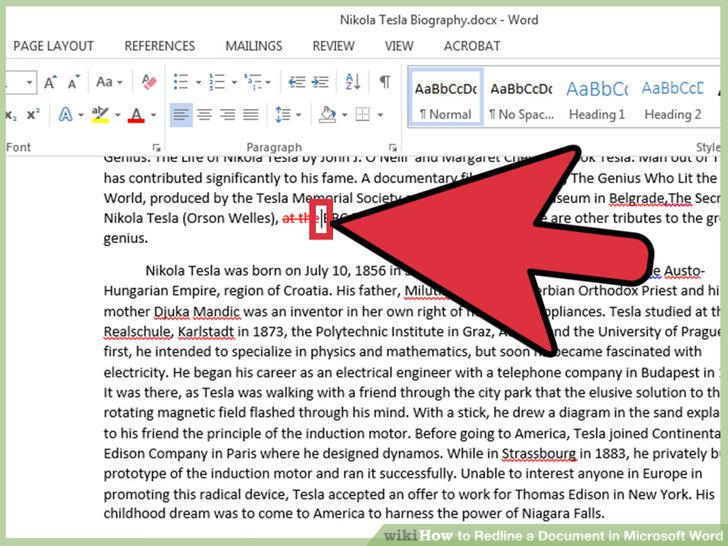728x546 pixels.
Task: Toggle justify alignment
Action: click(251, 115)
